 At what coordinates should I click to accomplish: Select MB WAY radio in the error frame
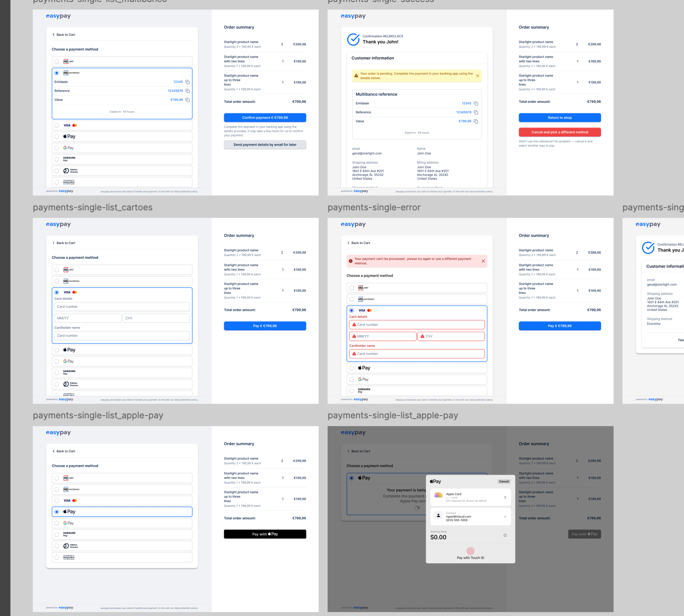coord(352,288)
